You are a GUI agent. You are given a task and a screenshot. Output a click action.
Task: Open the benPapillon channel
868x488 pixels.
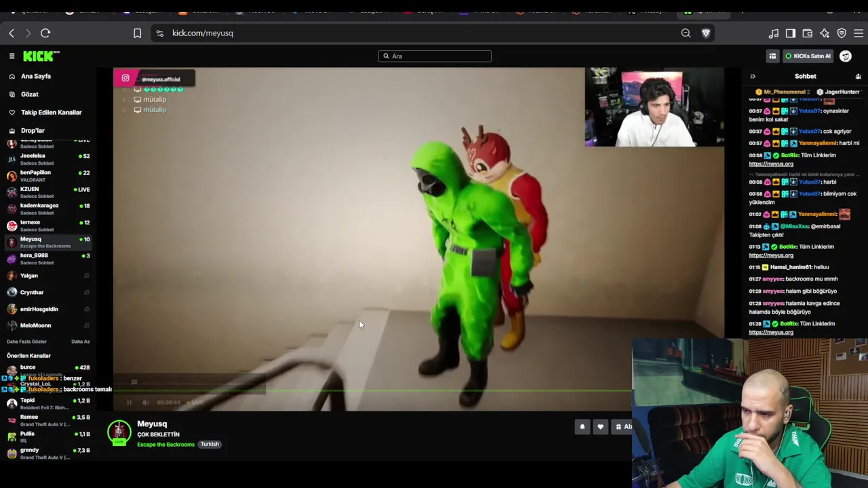tap(47, 176)
